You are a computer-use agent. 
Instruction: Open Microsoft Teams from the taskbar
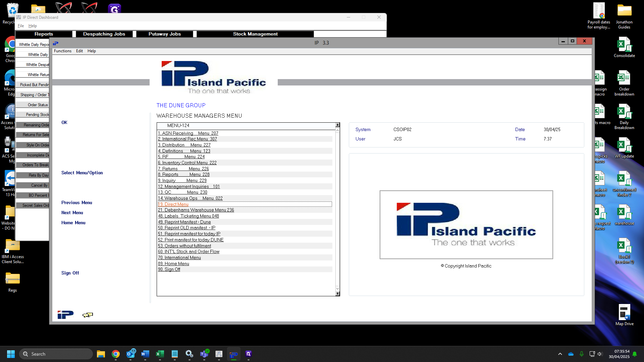[x=204, y=354]
